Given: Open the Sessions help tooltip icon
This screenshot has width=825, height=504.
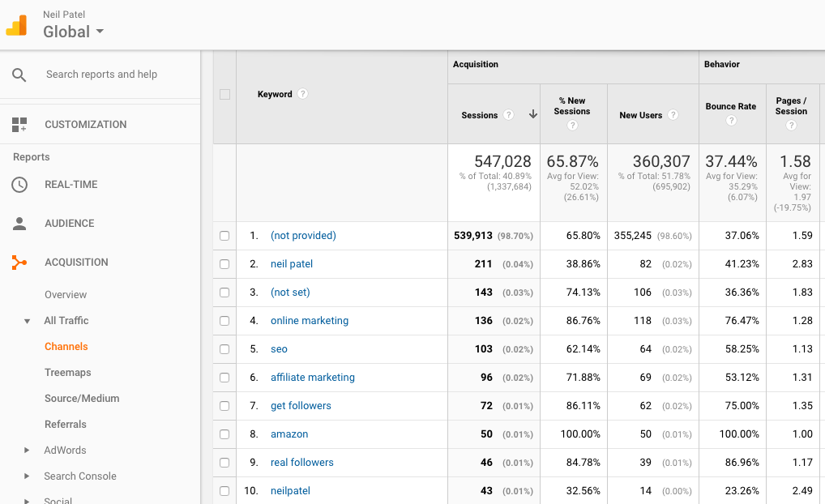Looking at the screenshot, I should pyautogui.click(x=508, y=114).
